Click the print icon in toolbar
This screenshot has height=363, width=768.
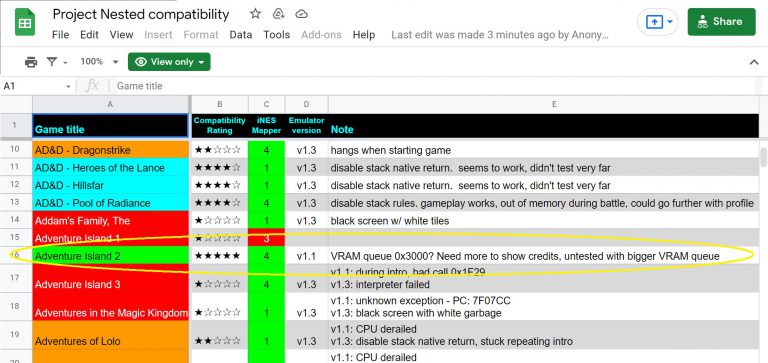[x=31, y=62]
